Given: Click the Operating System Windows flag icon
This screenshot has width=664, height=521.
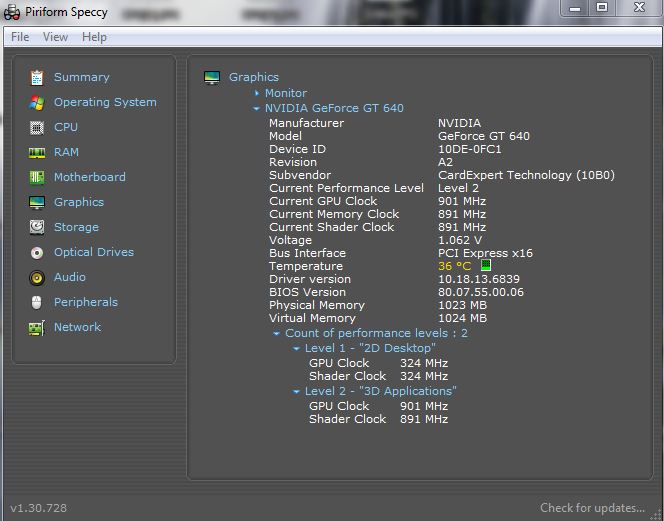Looking at the screenshot, I should point(37,103).
